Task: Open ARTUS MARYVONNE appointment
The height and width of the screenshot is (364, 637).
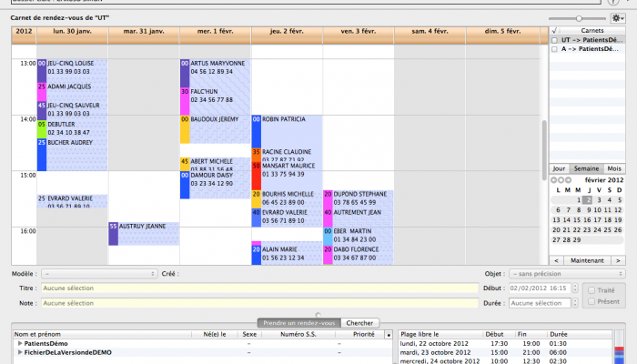Action: (x=216, y=73)
